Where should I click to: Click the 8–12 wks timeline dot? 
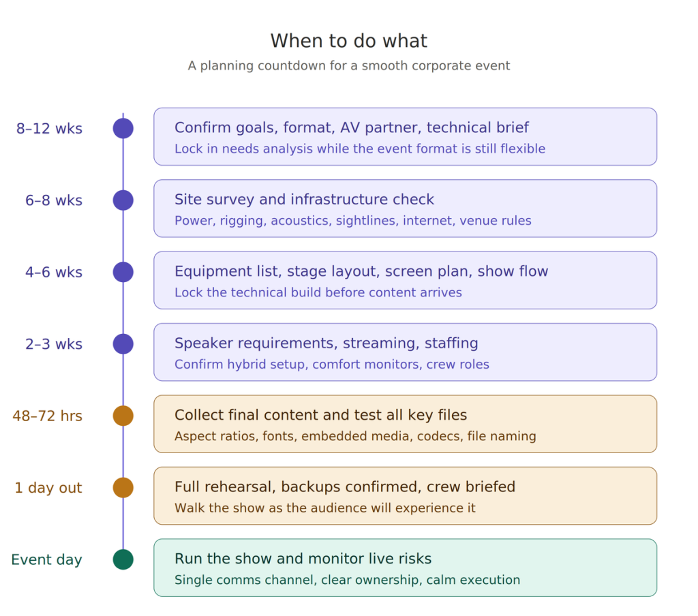(123, 128)
